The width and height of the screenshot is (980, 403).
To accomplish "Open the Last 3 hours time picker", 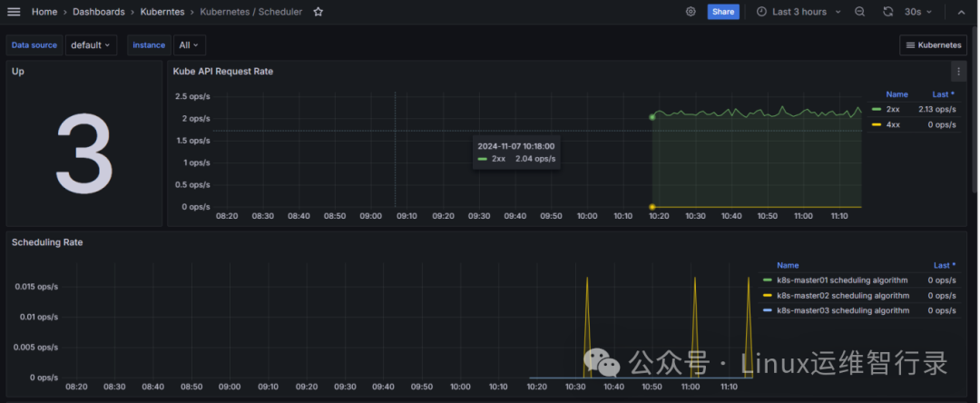I will [799, 12].
